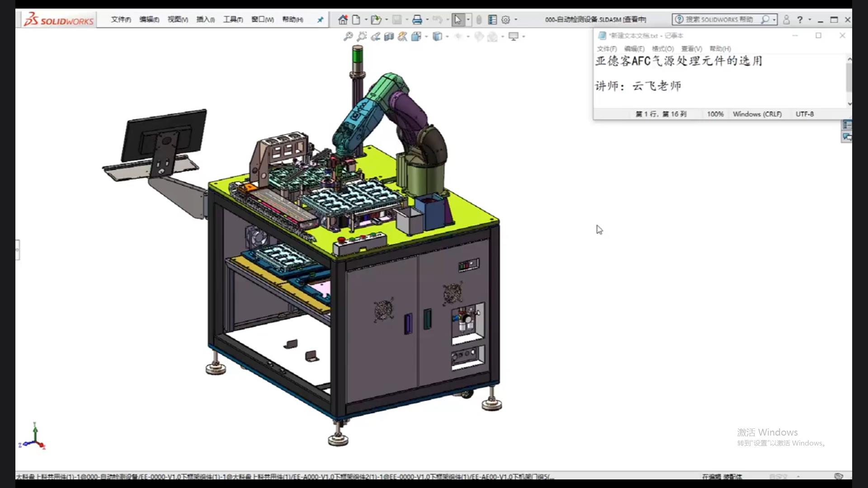Expand the Options gear dropdown arrow
The image size is (868, 488).
(x=516, y=19)
